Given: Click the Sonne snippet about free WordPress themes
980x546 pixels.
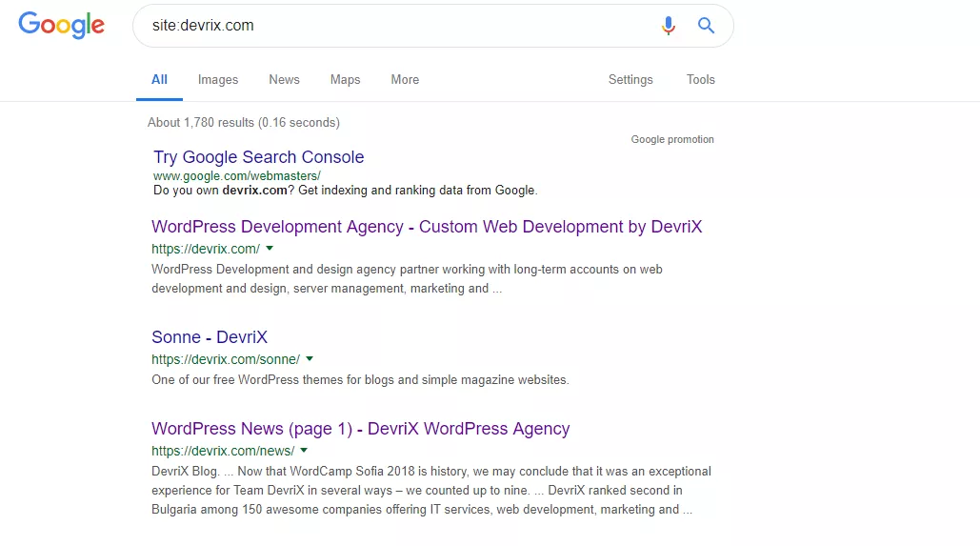Looking at the screenshot, I should pos(360,379).
